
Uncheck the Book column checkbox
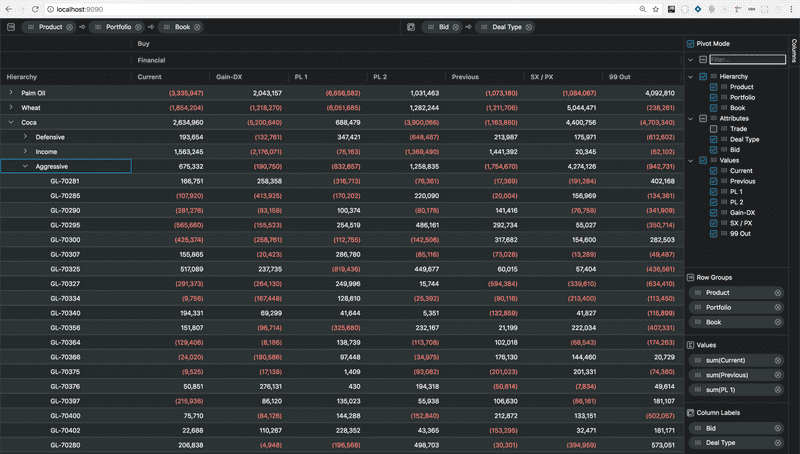[x=713, y=108]
